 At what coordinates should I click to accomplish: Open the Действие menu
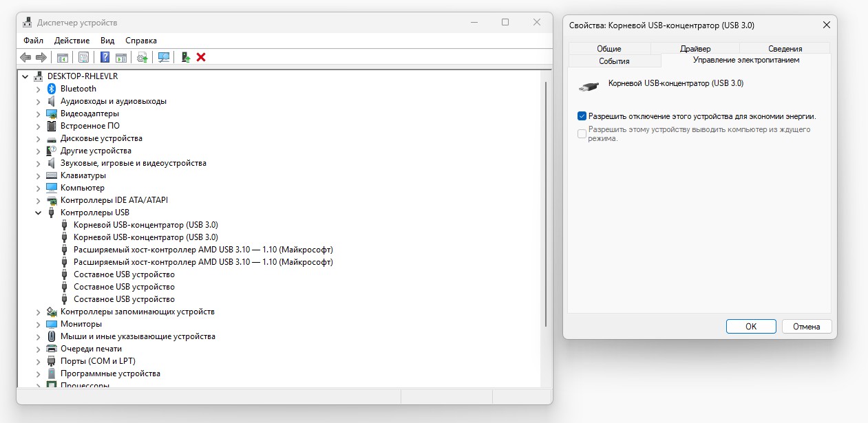(x=72, y=41)
